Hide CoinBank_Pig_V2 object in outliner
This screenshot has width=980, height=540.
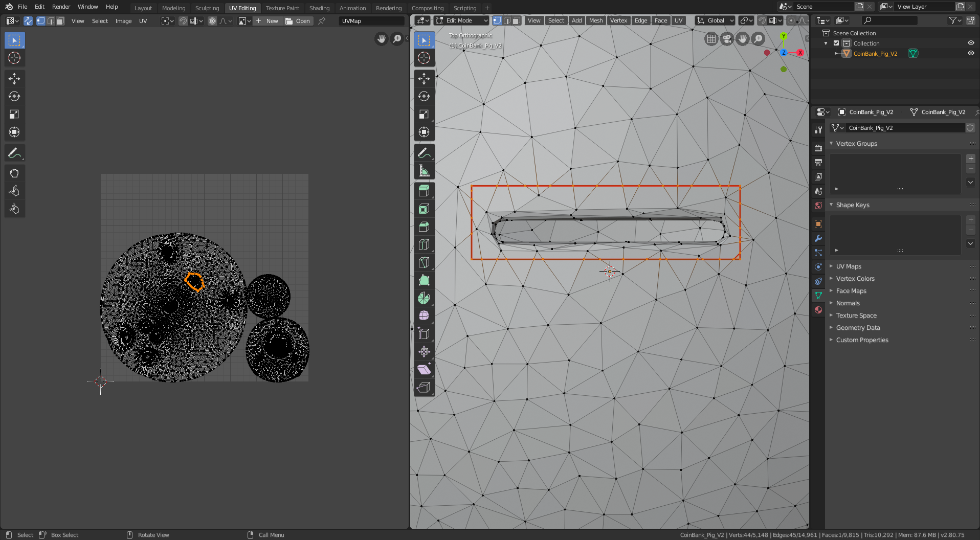(x=970, y=53)
